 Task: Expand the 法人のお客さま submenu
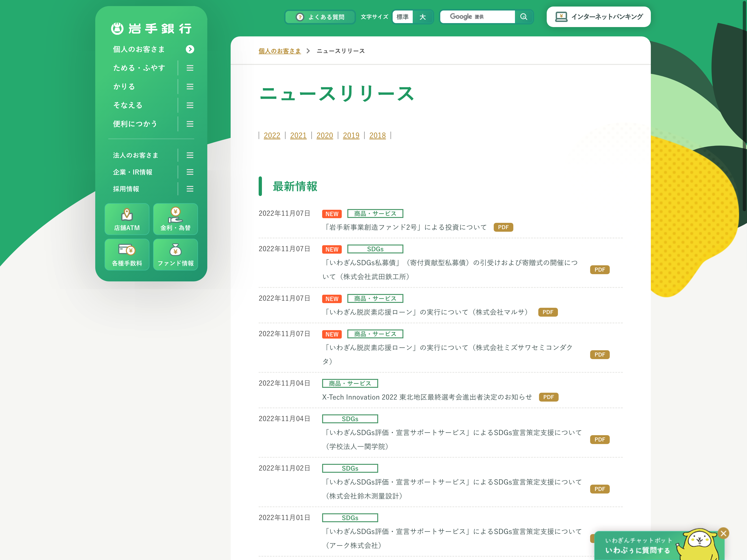(190, 155)
